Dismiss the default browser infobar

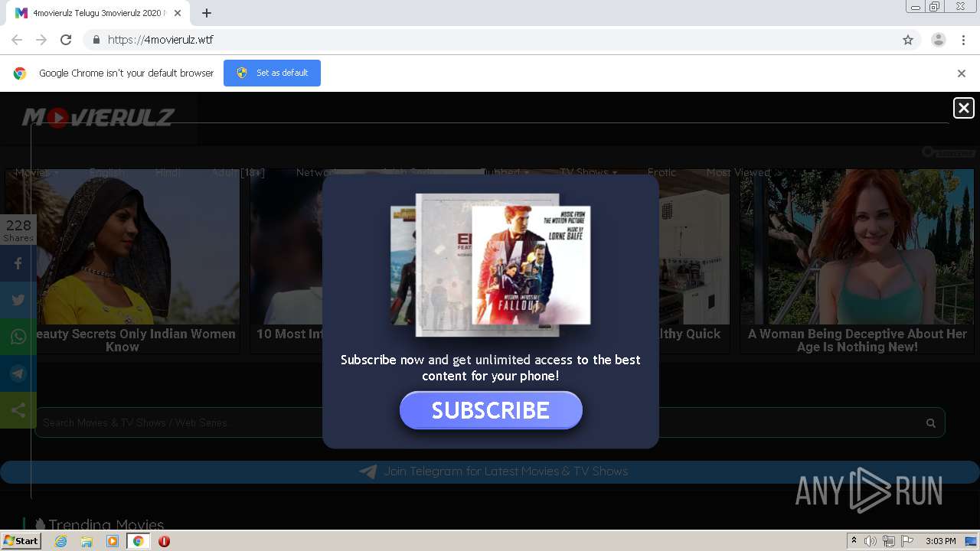(962, 73)
